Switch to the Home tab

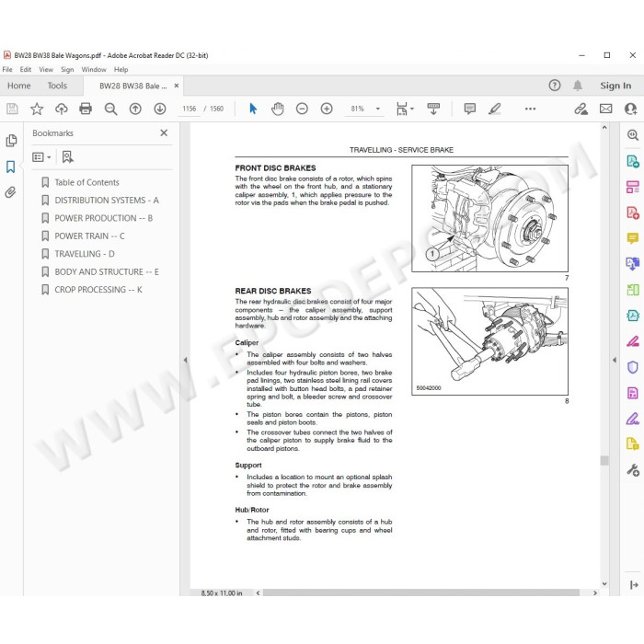coord(19,86)
